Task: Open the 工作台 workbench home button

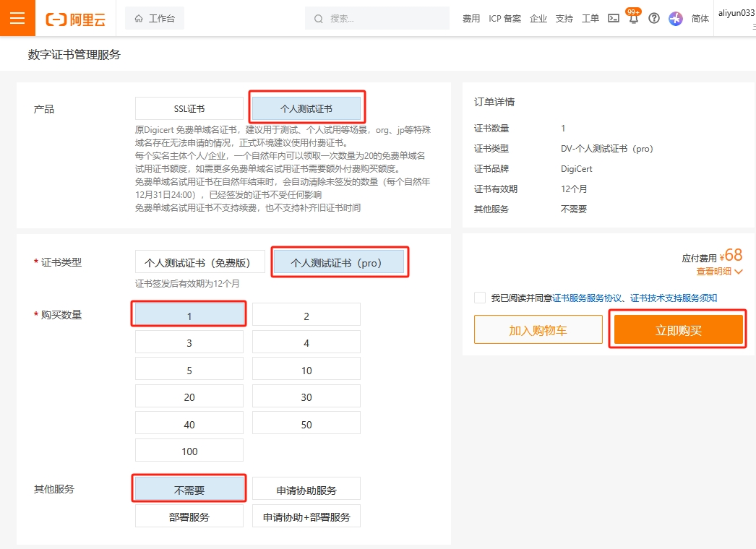Action: [x=155, y=18]
